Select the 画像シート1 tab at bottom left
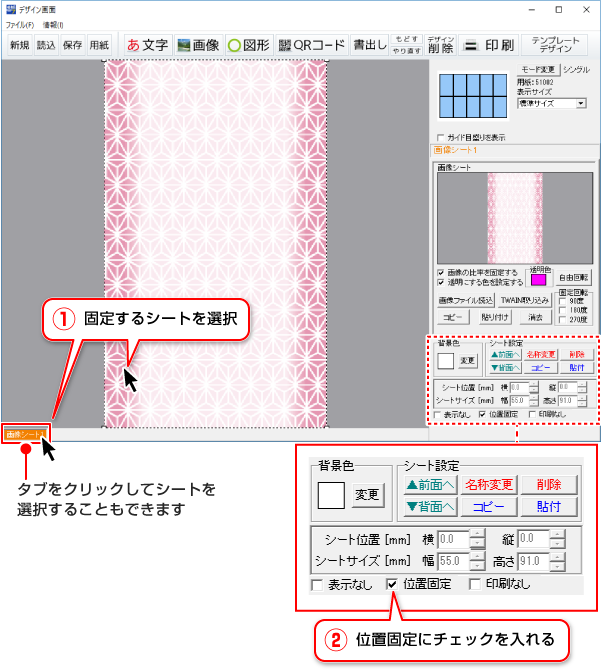This screenshot has height=671, width=602. pos(24,435)
